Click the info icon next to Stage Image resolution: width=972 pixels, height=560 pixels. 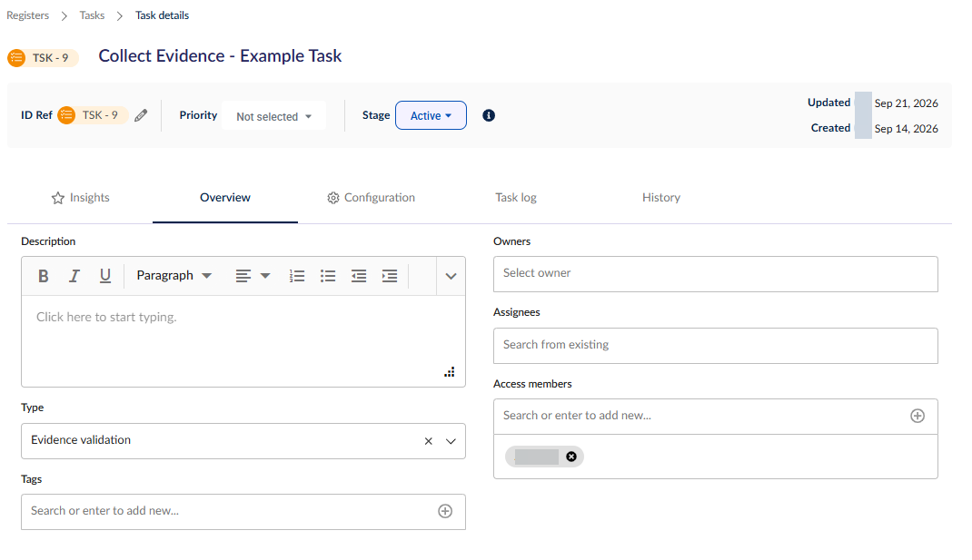click(x=489, y=115)
